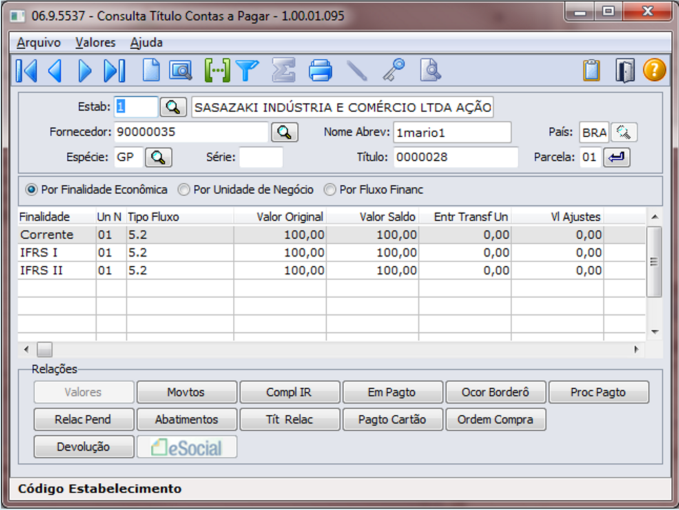Go to the next record
The image size is (679, 510).
click(x=85, y=70)
